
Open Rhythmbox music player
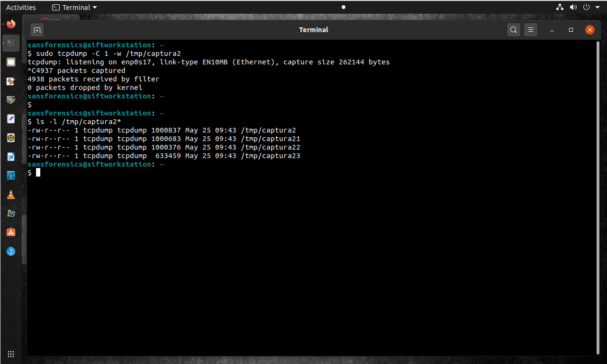(x=11, y=138)
